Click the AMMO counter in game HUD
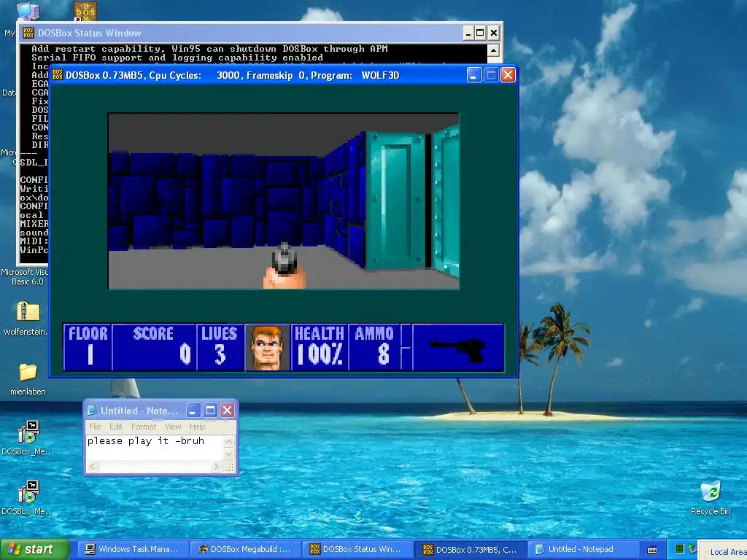The width and height of the screenshot is (747, 560). coord(374,346)
